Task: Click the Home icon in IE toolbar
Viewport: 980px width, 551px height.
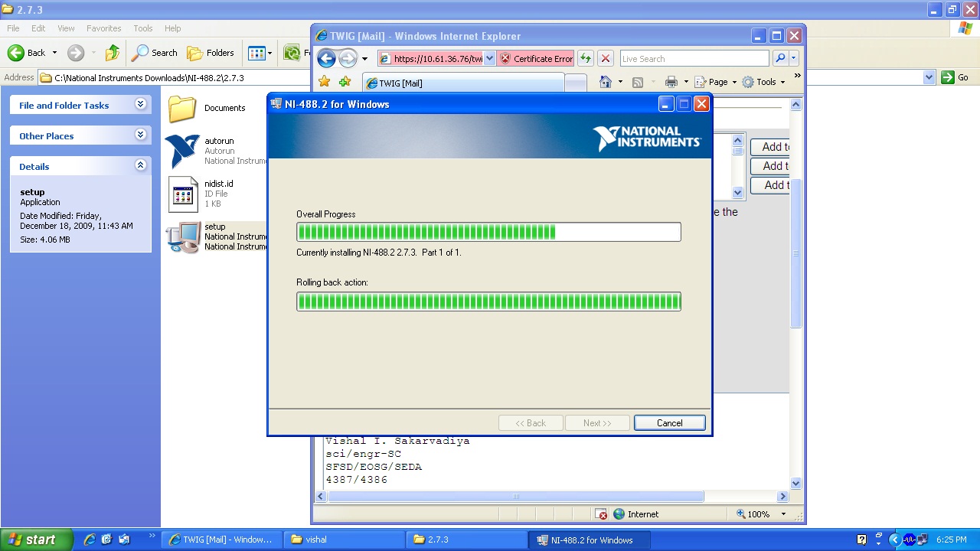Action: click(x=606, y=82)
